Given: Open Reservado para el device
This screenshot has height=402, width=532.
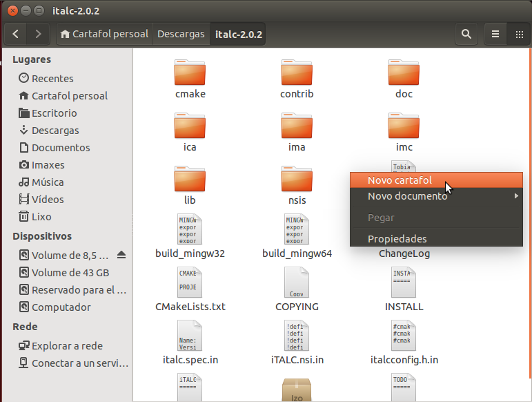Looking at the screenshot, I should point(67,290).
